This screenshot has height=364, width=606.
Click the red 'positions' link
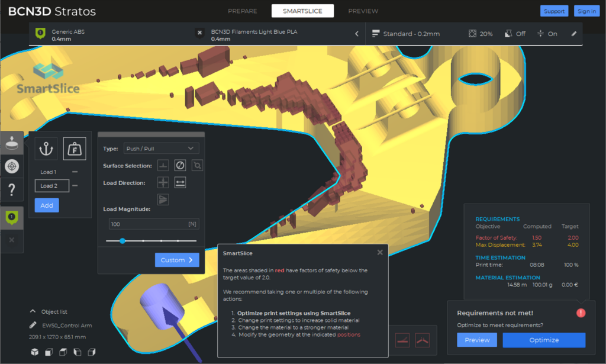349,334
